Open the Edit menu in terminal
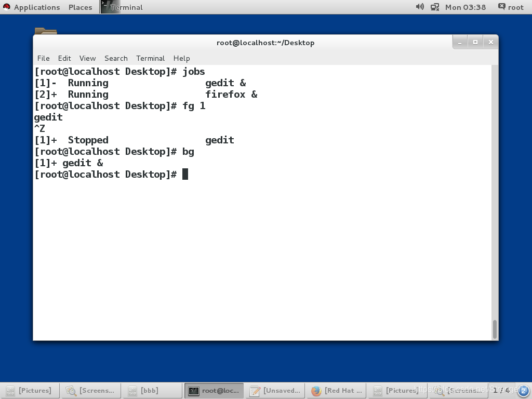The height and width of the screenshot is (399, 532). 64,58
